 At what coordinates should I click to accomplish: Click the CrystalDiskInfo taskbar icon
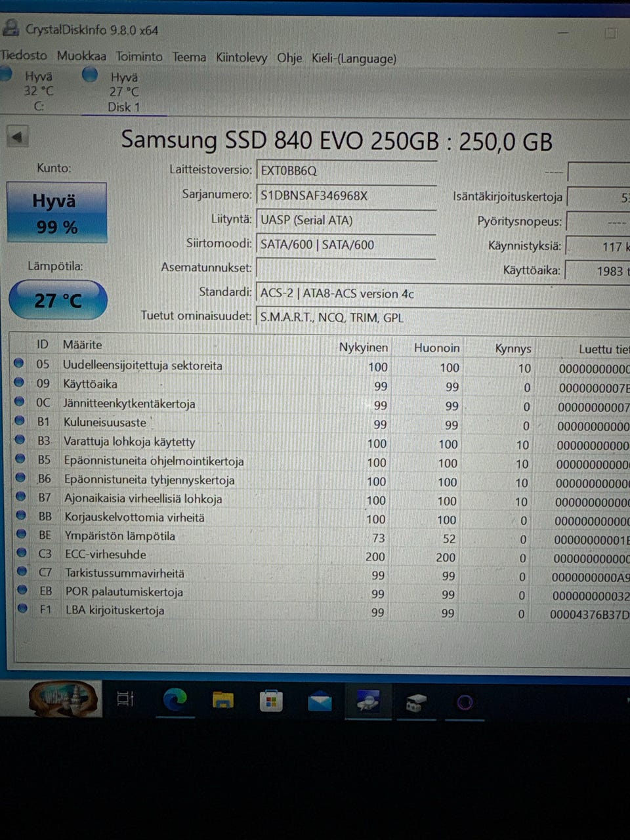pyautogui.click(x=369, y=703)
